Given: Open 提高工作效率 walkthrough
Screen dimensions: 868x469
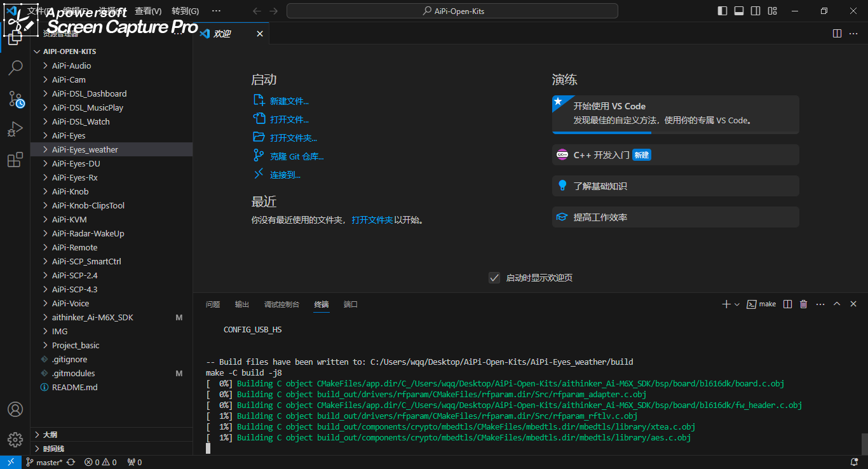Looking at the screenshot, I should (x=675, y=217).
